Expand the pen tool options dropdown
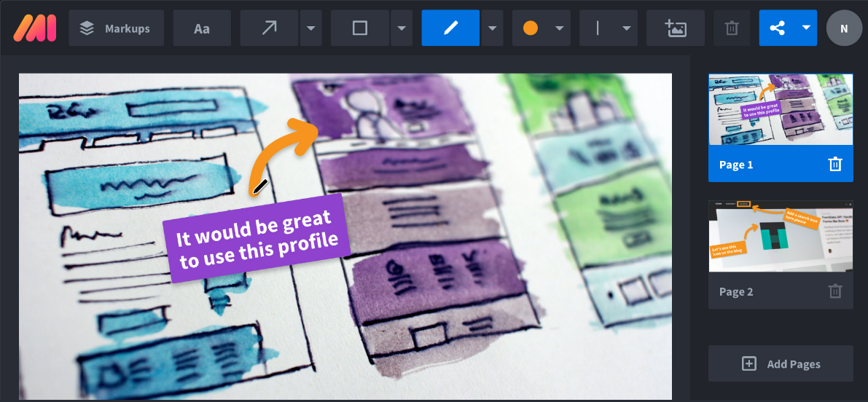 pyautogui.click(x=492, y=28)
